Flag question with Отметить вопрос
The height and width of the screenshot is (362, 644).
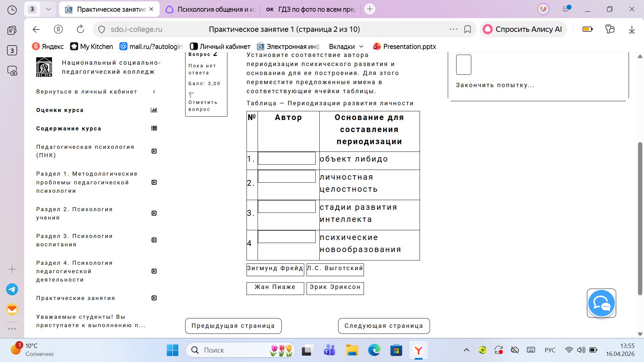coord(203,102)
